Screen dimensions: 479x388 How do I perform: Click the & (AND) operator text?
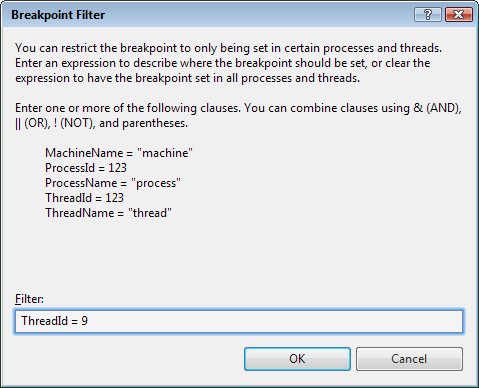[437, 108]
